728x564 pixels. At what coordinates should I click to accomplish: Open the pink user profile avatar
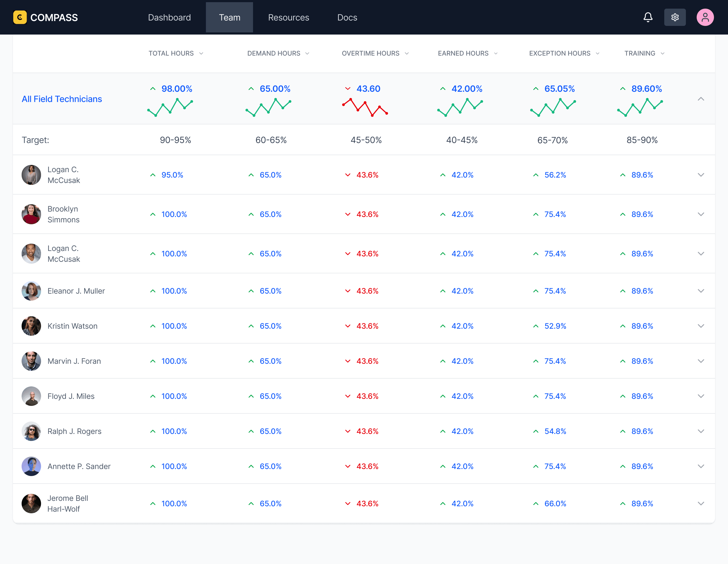click(705, 17)
